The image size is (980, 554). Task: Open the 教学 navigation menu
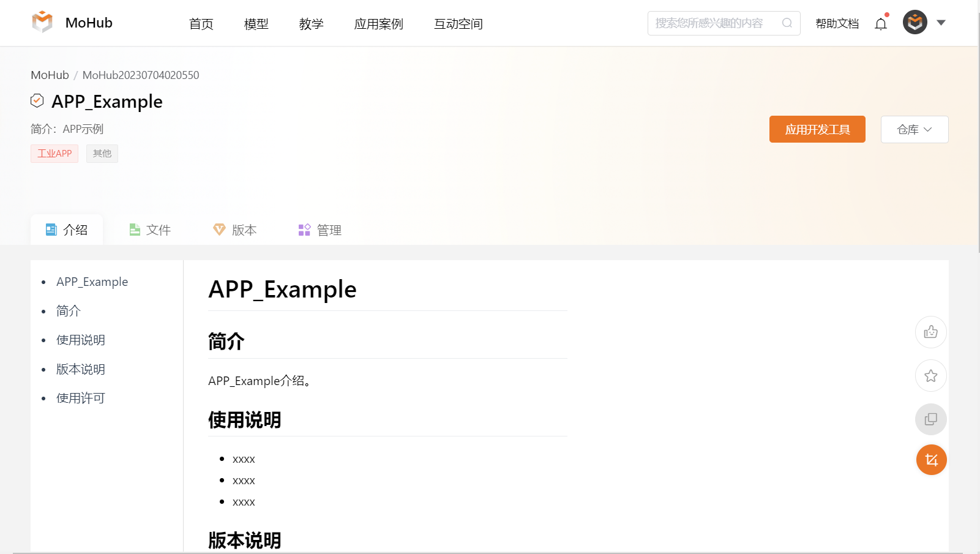(x=311, y=24)
